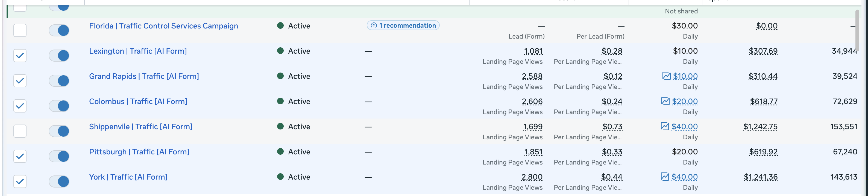Turn off the York campaign toggle

(x=59, y=181)
